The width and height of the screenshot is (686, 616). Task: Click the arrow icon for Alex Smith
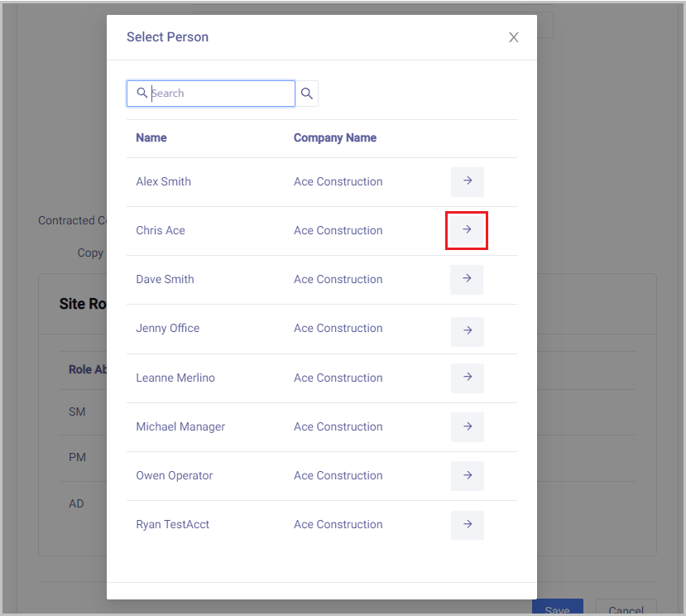[467, 181]
